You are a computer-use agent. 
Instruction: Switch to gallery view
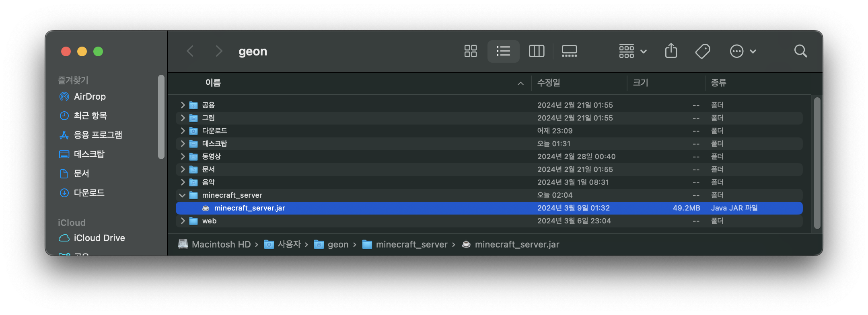(x=569, y=51)
